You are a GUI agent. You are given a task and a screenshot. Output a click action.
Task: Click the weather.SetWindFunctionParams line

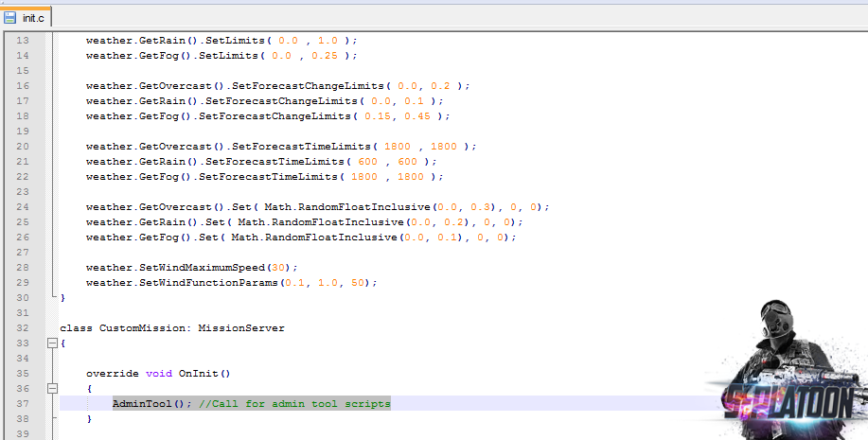[231, 283]
